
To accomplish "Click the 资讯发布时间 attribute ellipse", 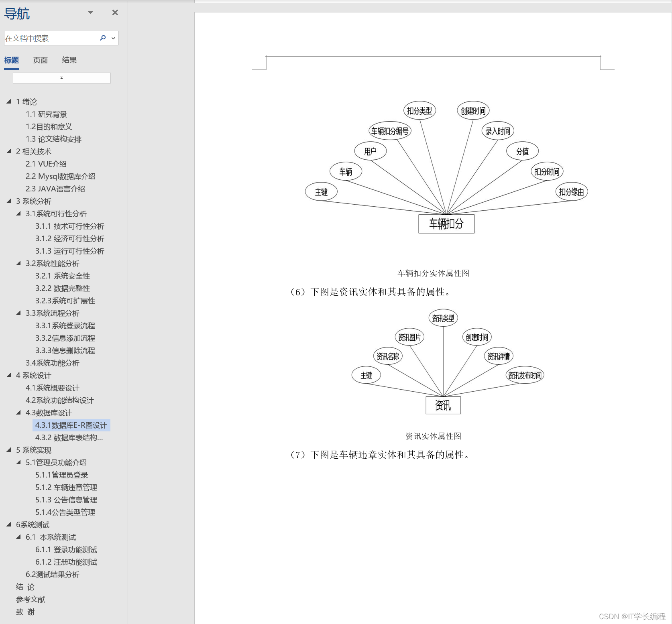I will coord(525,375).
